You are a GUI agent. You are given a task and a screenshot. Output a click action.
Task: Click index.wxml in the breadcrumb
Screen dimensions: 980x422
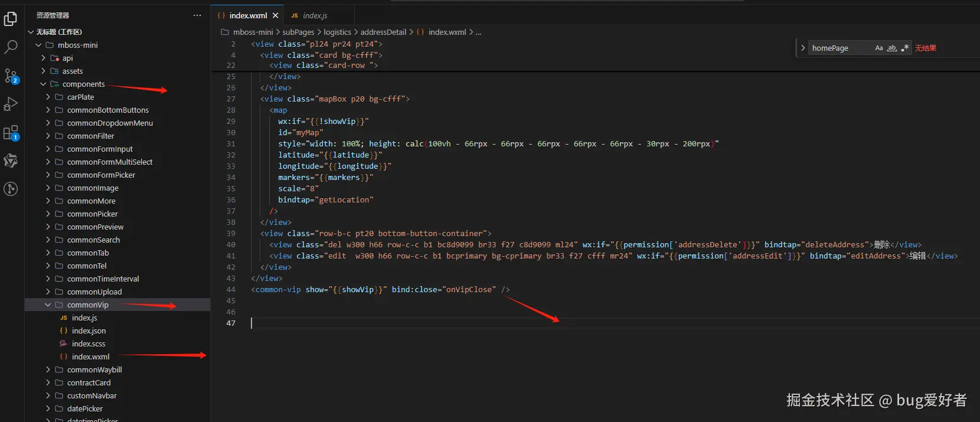[447, 32]
